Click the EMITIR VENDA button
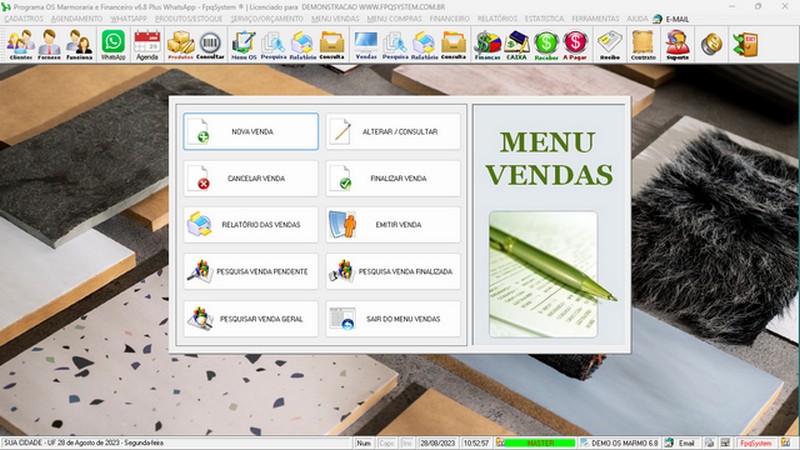Viewport: 800px width, 450px height. [393, 224]
